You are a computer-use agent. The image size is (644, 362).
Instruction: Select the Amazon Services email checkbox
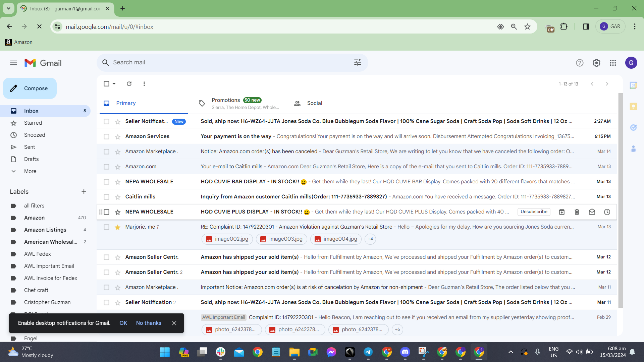(x=106, y=136)
